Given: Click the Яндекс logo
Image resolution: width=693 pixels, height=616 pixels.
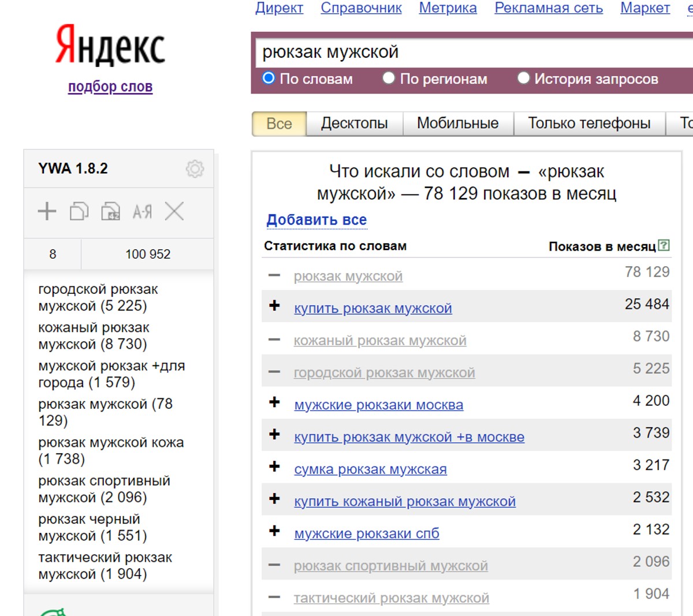Looking at the screenshot, I should coord(110,45).
